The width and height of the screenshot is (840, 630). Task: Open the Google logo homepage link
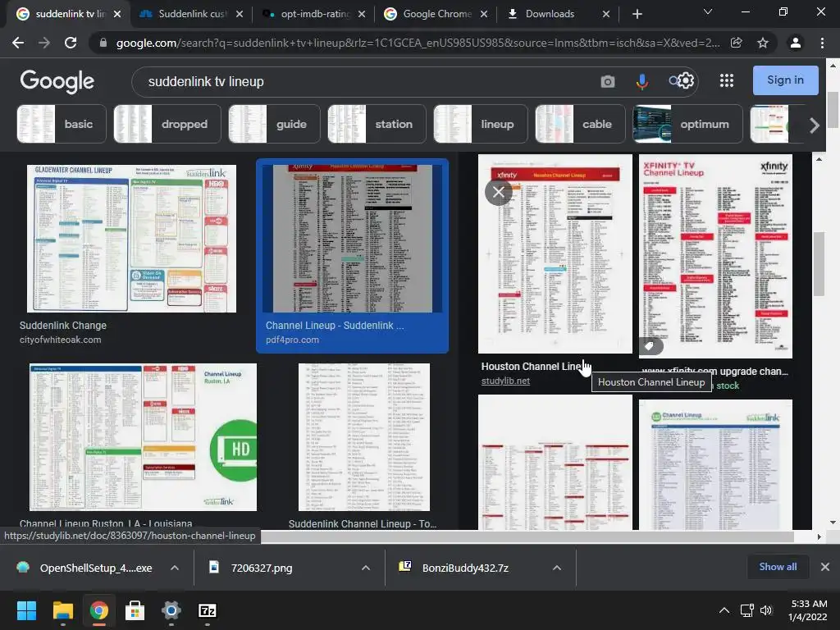click(x=57, y=81)
